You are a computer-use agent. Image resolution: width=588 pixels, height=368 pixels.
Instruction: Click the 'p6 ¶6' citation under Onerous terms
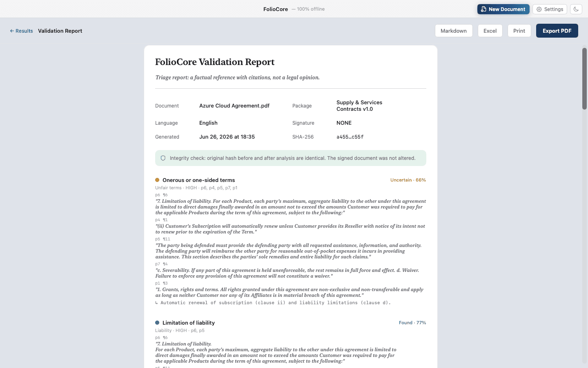[161, 195]
